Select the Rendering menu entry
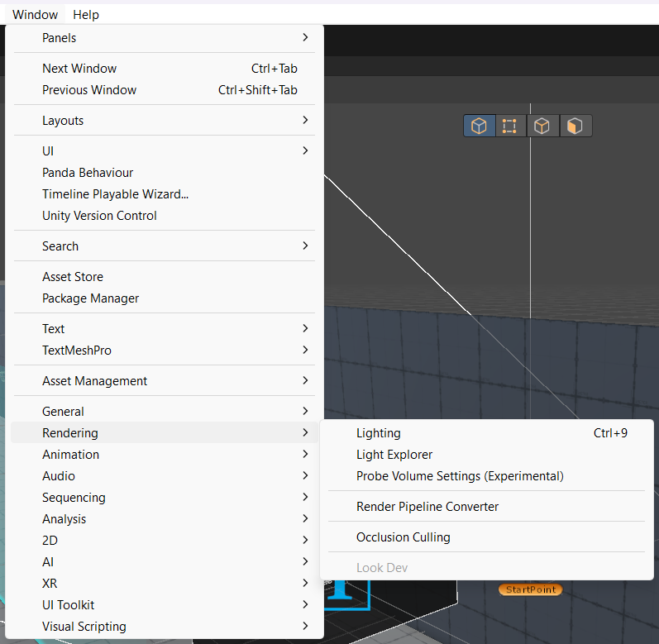The width and height of the screenshot is (659, 644). pos(165,433)
